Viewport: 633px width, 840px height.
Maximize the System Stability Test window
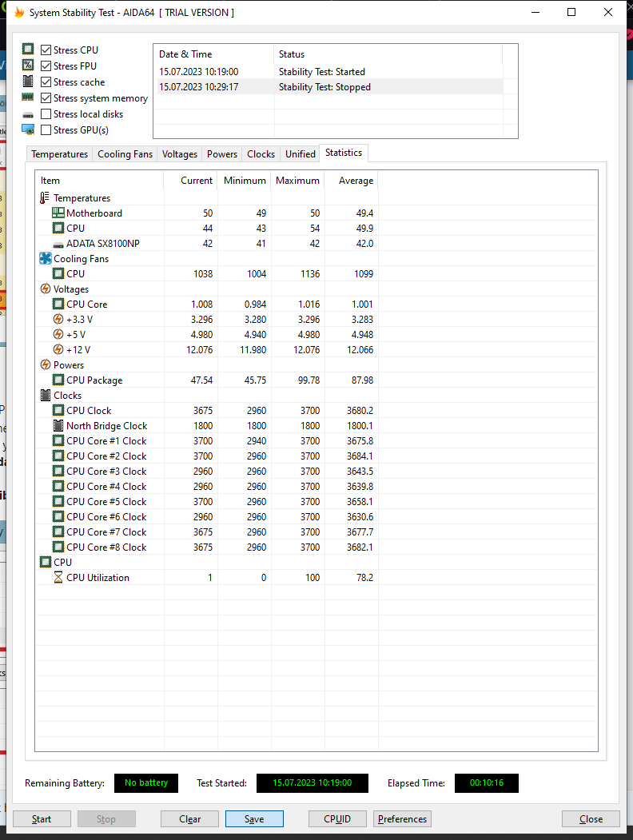(x=571, y=12)
